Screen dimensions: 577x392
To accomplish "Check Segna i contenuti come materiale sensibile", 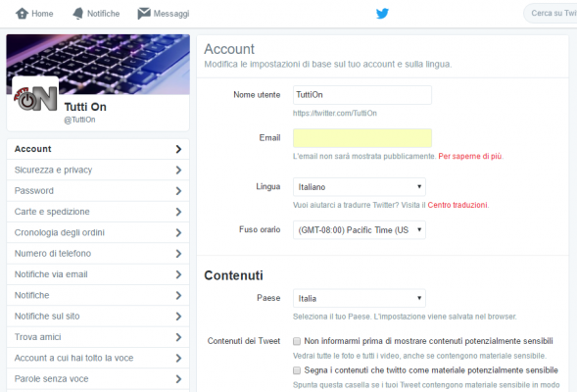I will coord(297,370).
